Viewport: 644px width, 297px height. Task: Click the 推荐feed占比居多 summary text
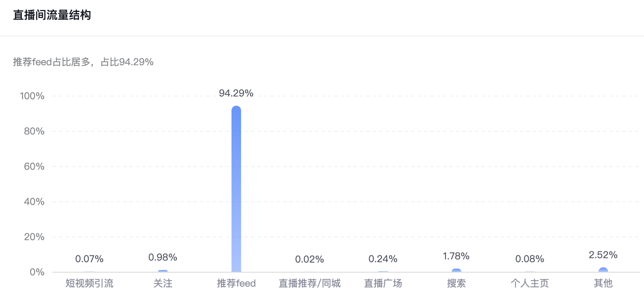click(52, 62)
